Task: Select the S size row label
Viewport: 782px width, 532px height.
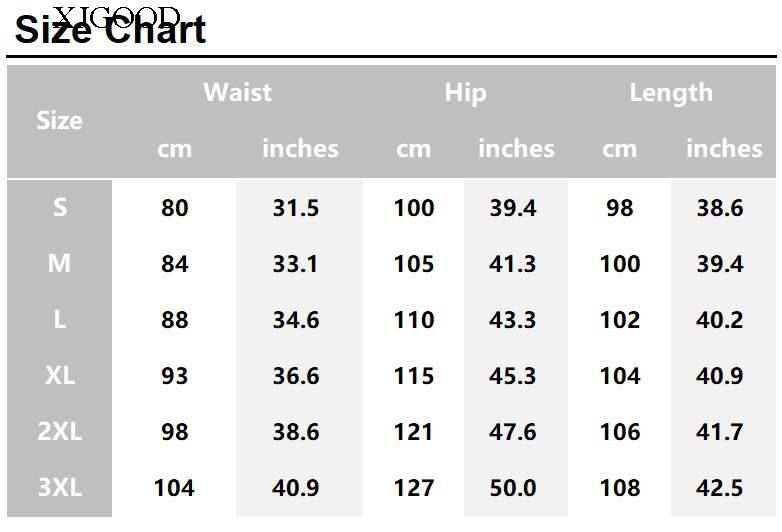Action: pos(60,208)
